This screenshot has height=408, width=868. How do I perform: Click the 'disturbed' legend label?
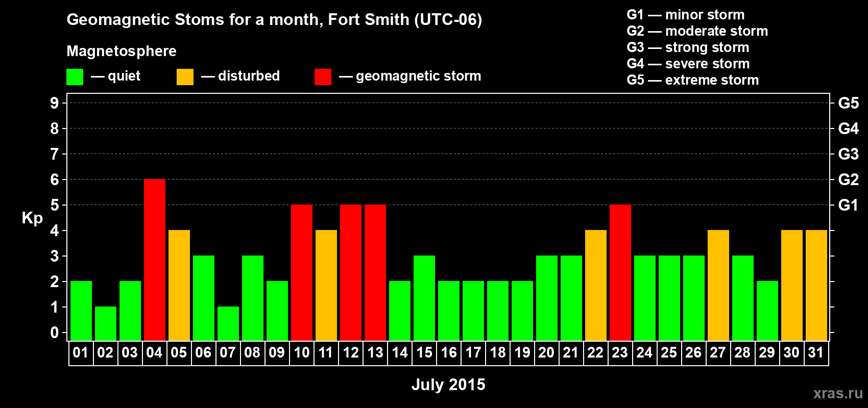click(x=249, y=76)
